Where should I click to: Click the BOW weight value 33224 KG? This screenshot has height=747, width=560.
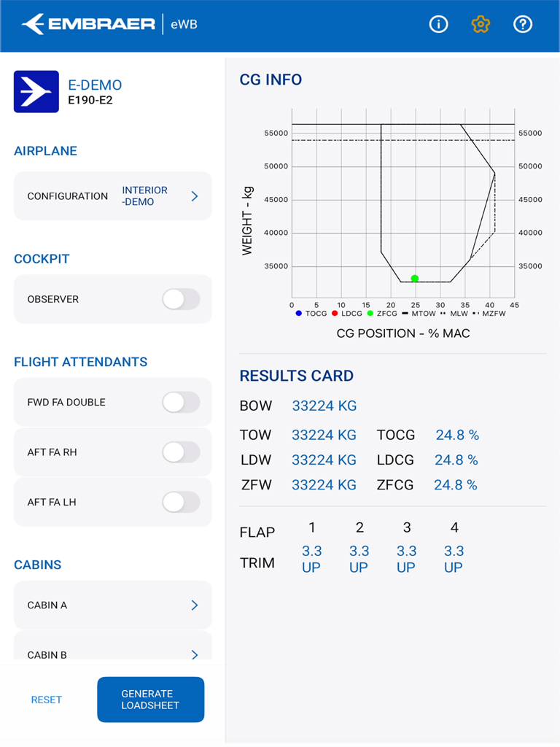[x=324, y=406]
